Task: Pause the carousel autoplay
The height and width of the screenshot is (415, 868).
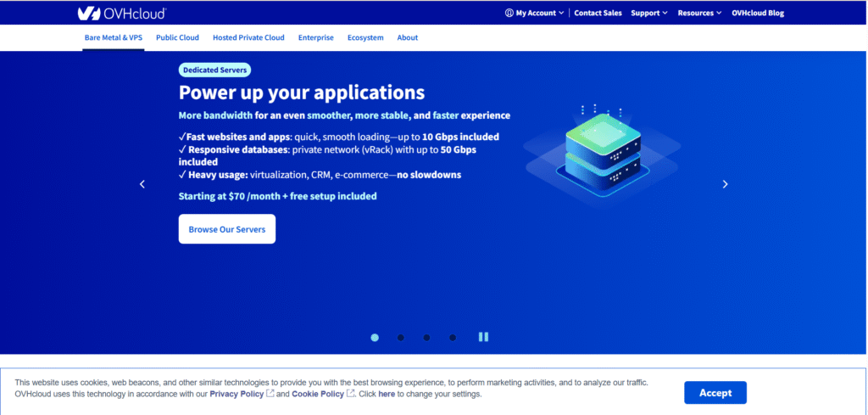Action: (483, 337)
